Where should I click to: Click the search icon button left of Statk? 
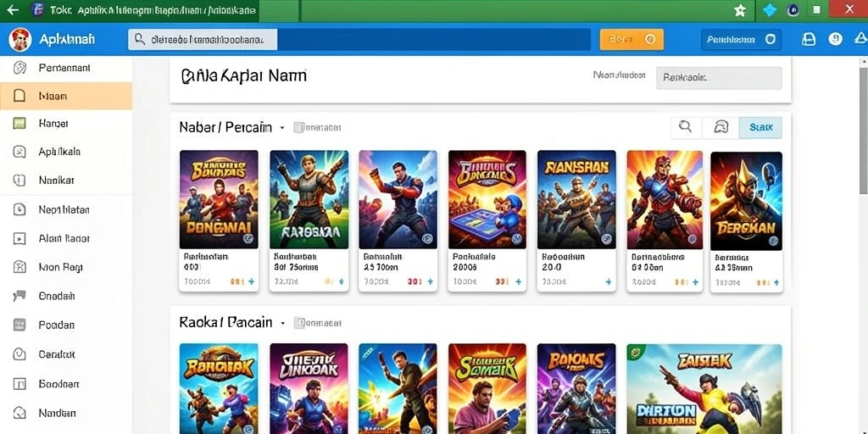point(685,127)
